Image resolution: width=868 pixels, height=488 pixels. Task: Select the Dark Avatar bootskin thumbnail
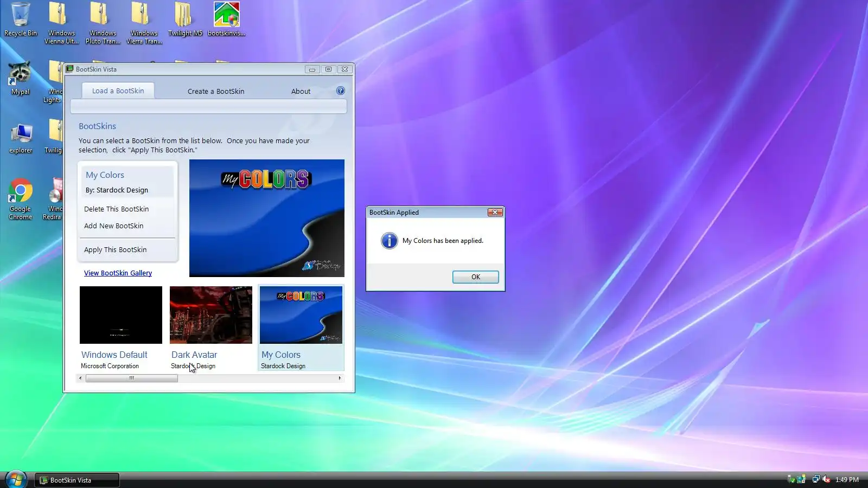(x=210, y=315)
